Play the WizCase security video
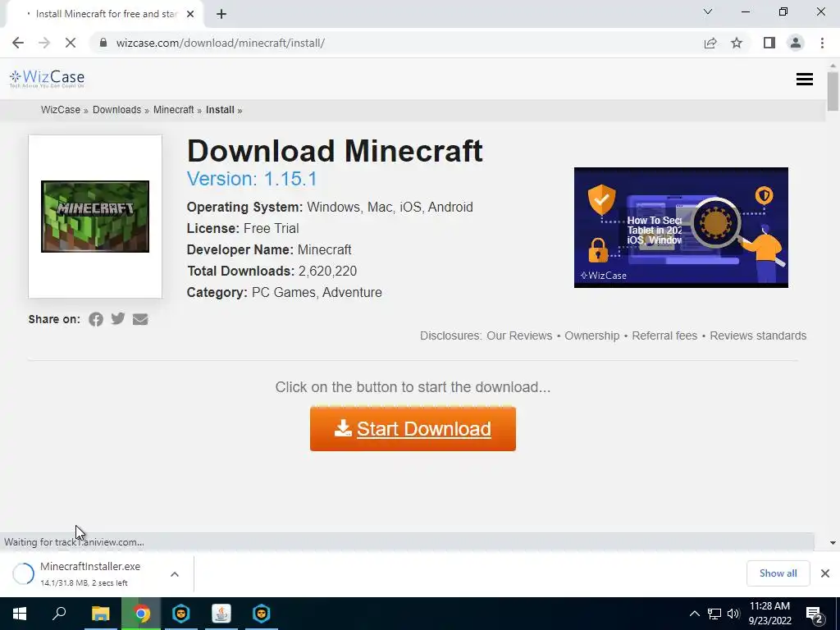 coord(681,228)
